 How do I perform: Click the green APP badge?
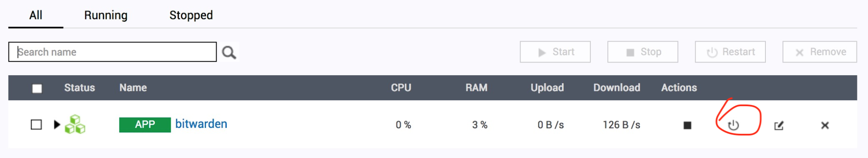tap(145, 124)
